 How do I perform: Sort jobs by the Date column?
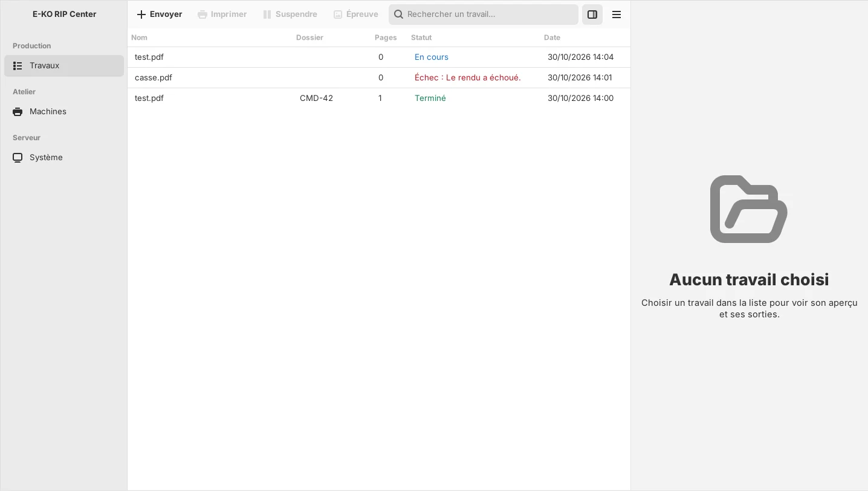pos(552,37)
